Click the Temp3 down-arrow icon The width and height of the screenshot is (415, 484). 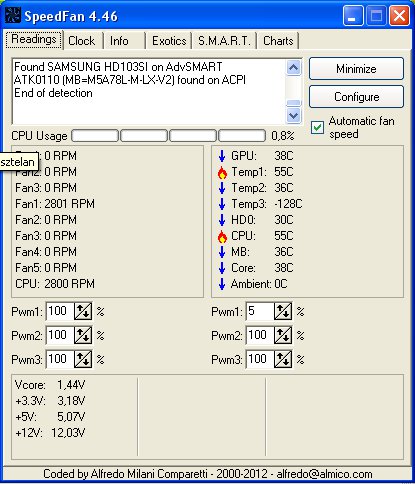(222, 204)
